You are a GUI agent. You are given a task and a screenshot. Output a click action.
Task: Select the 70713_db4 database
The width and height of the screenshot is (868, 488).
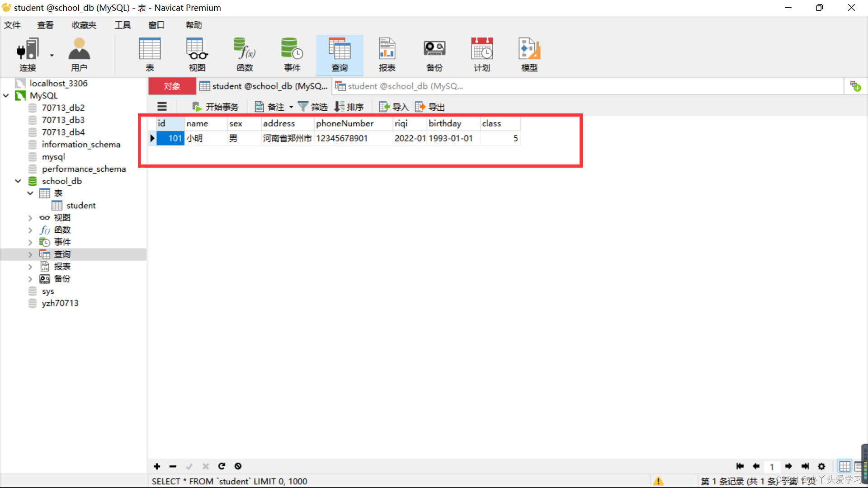coord(63,132)
